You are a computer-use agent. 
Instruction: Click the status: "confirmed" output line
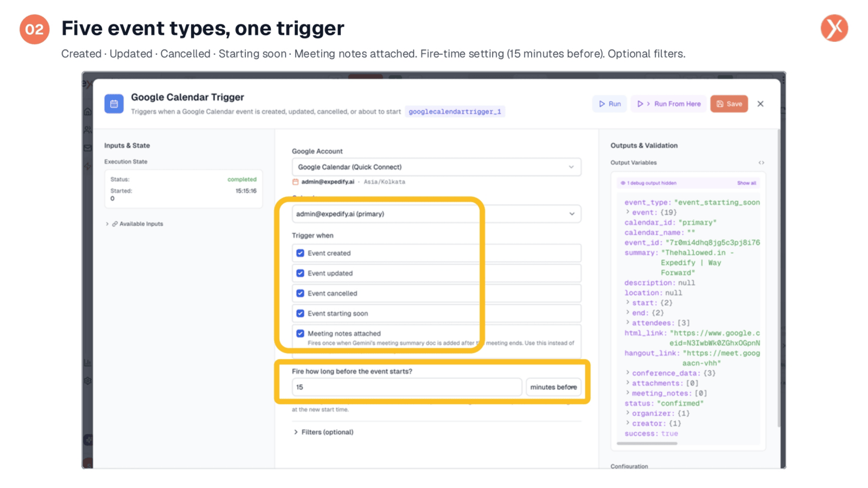[x=663, y=403]
